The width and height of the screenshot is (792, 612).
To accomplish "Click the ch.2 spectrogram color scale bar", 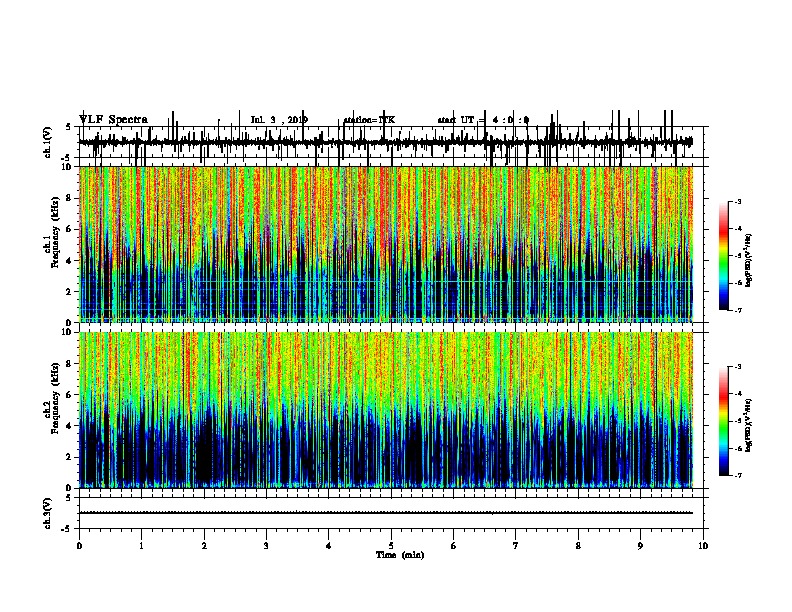I will [724, 421].
